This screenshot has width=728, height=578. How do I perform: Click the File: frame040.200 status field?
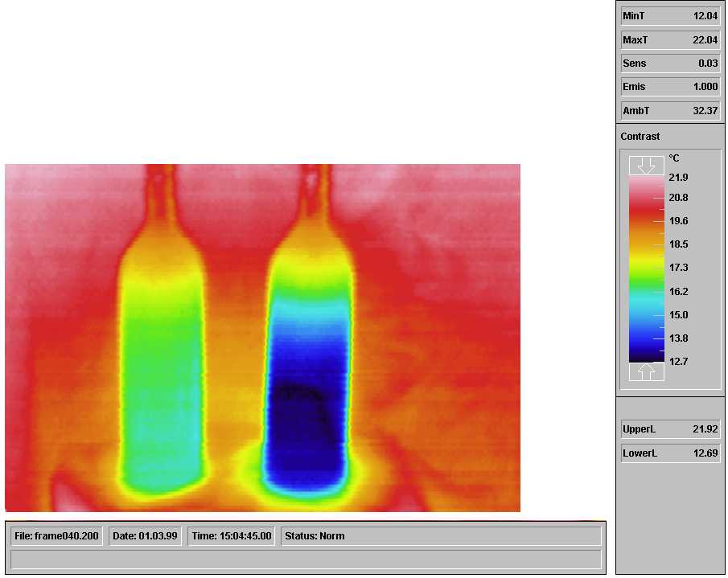pyautogui.click(x=56, y=535)
